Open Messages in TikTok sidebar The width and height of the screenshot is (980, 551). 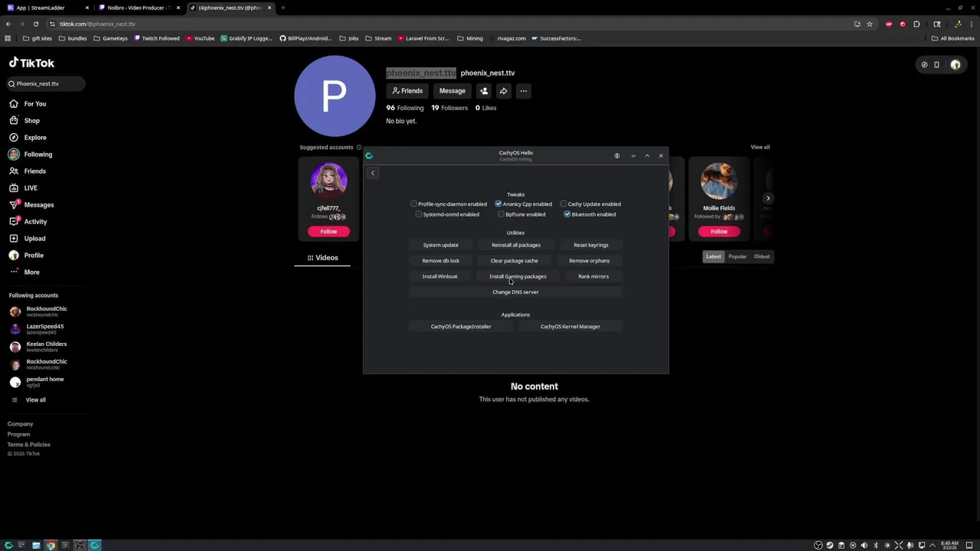[31, 204]
